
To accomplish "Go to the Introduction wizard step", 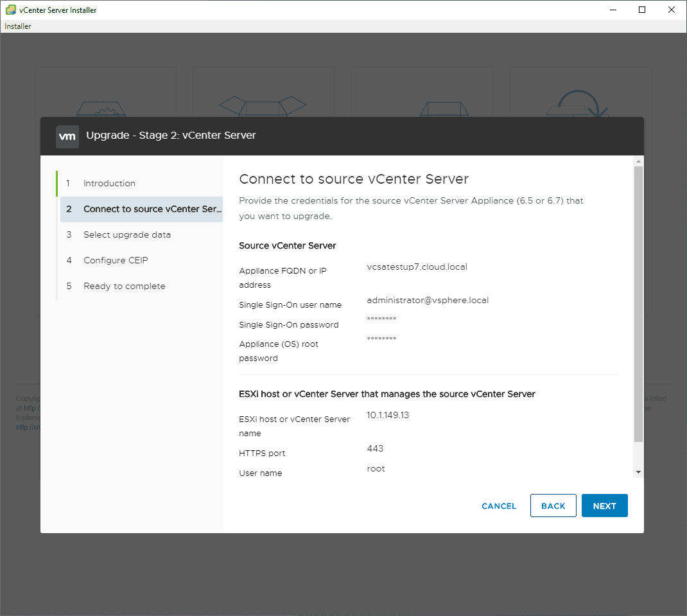I will (109, 183).
